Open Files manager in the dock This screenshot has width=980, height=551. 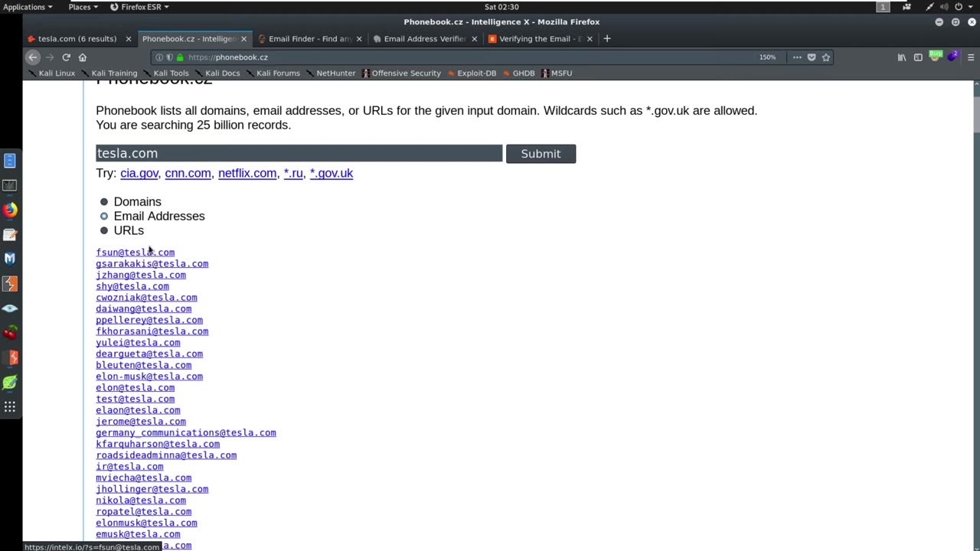coord(10,161)
